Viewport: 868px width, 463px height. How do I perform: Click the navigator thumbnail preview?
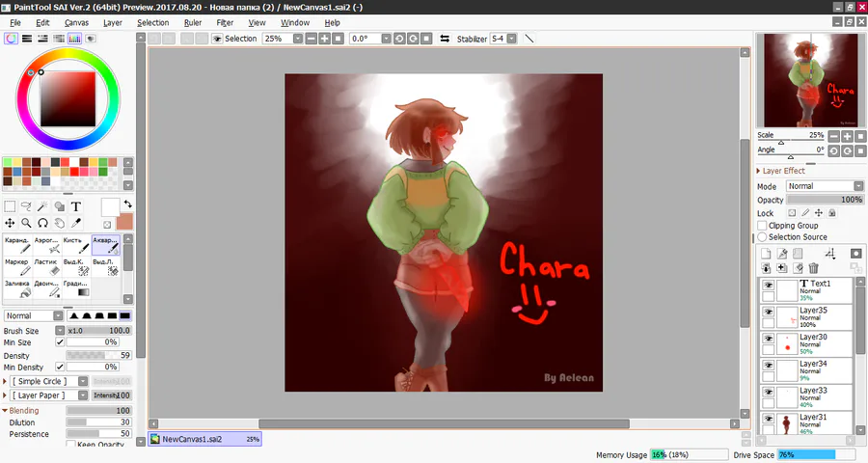810,80
